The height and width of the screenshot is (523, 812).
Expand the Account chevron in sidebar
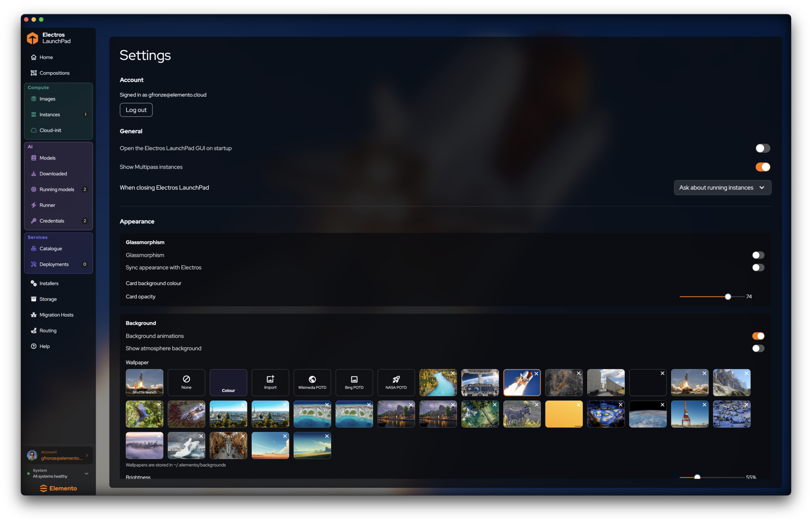tap(87, 455)
